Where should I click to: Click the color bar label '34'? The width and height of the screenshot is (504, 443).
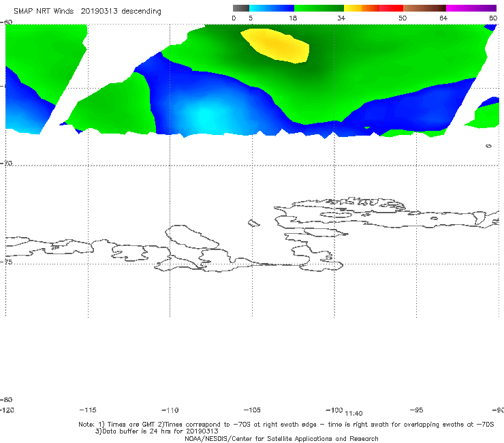coord(341,18)
